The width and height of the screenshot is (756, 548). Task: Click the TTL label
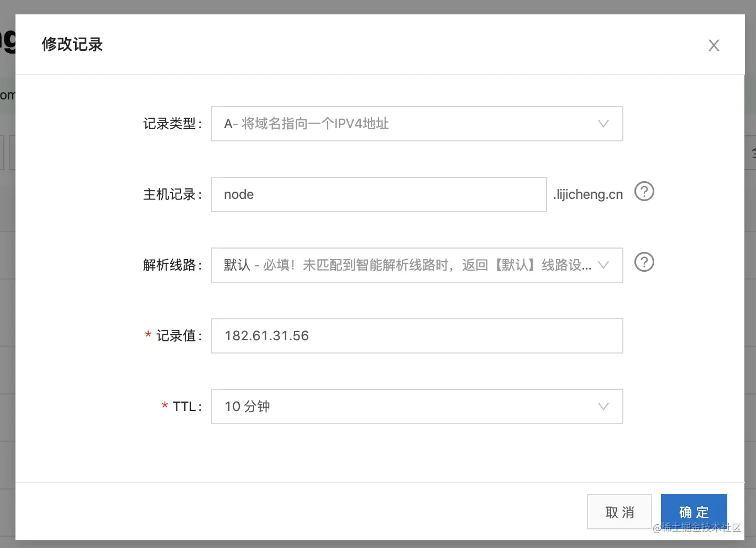[187, 407]
